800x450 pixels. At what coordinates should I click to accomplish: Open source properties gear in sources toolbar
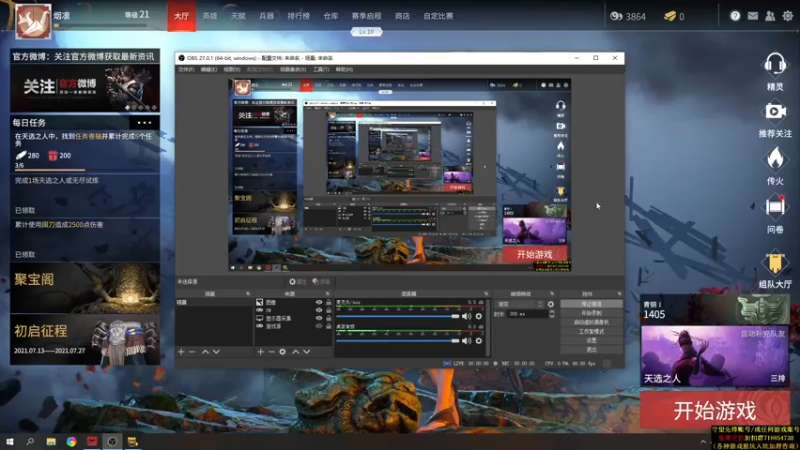point(283,352)
